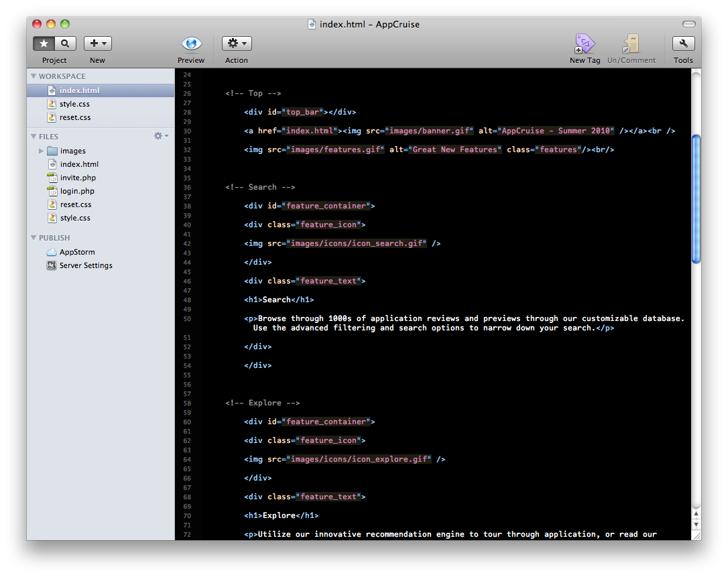Click the features.gif image line
Screen dimensions: 728x577
tap(429, 149)
